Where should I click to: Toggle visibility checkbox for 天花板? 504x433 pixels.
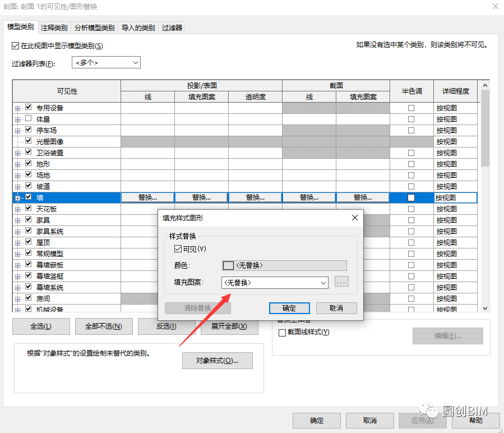point(28,208)
